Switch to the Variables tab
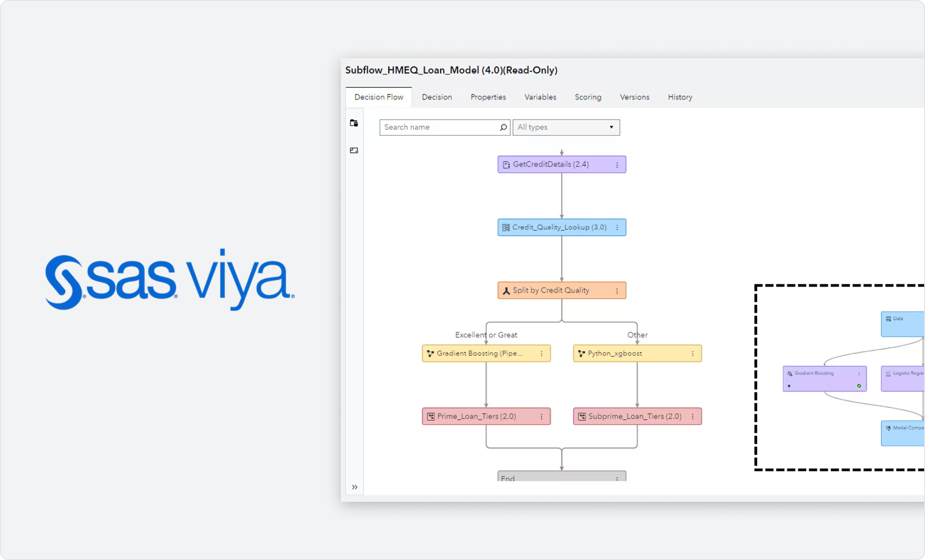The height and width of the screenshot is (560, 925). tap(540, 97)
